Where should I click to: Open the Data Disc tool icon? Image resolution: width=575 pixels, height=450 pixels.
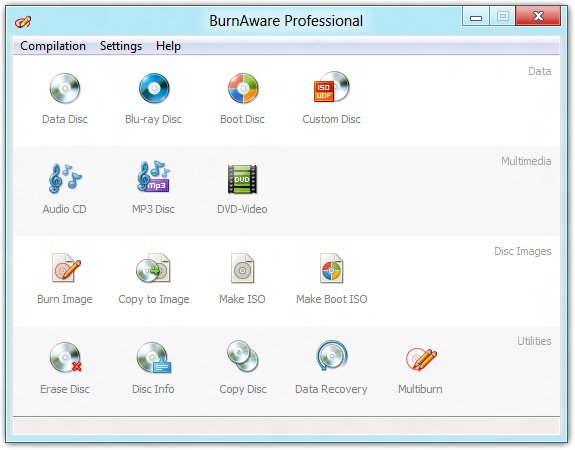[x=65, y=88]
